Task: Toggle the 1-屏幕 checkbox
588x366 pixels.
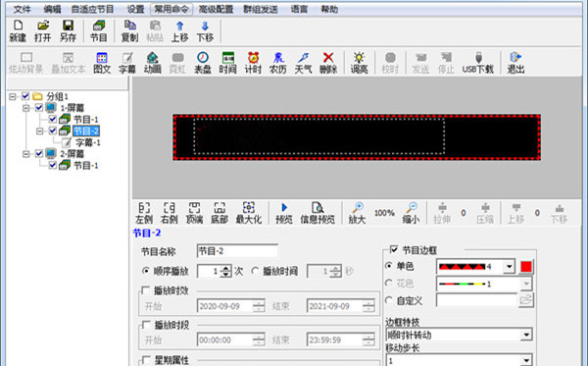Action: click(x=39, y=108)
